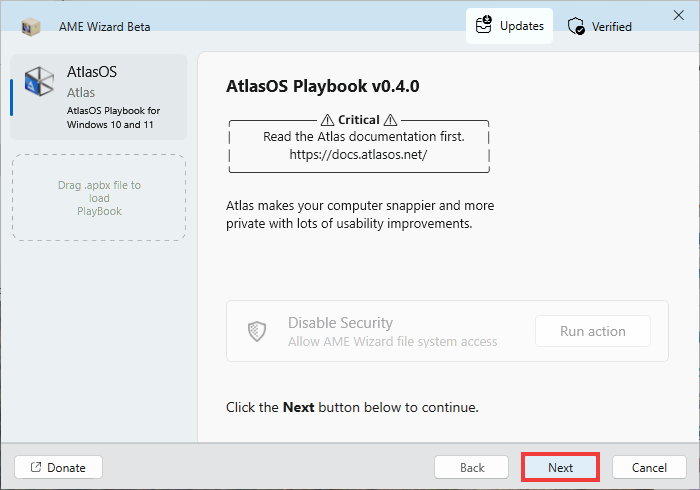The height and width of the screenshot is (490, 700).
Task: Cancel the wizard
Action: [x=649, y=467]
